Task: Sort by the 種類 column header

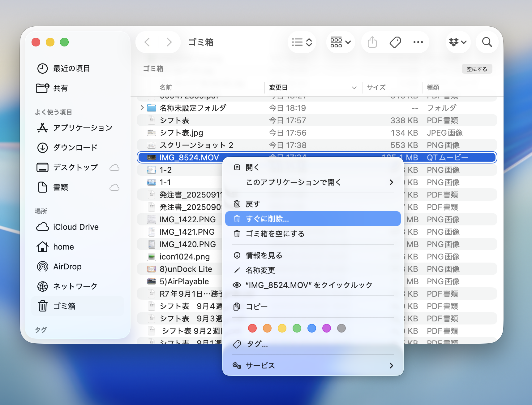Action: (x=433, y=88)
